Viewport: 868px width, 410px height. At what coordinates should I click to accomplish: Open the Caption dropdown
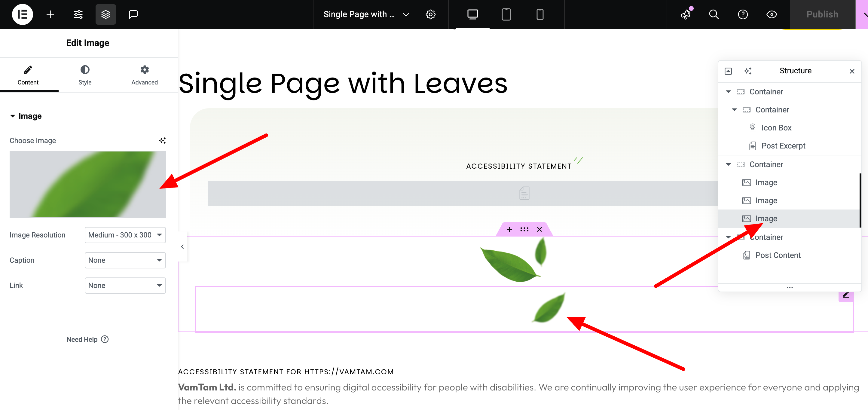125,260
